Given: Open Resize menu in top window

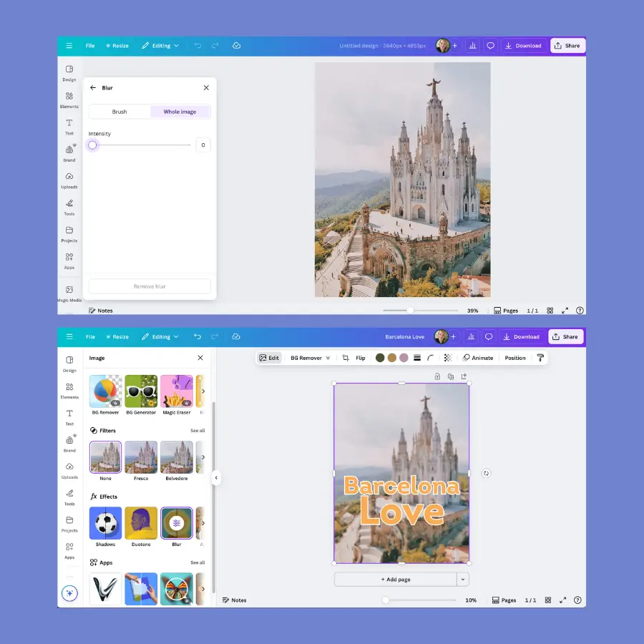Looking at the screenshot, I should point(117,46).
